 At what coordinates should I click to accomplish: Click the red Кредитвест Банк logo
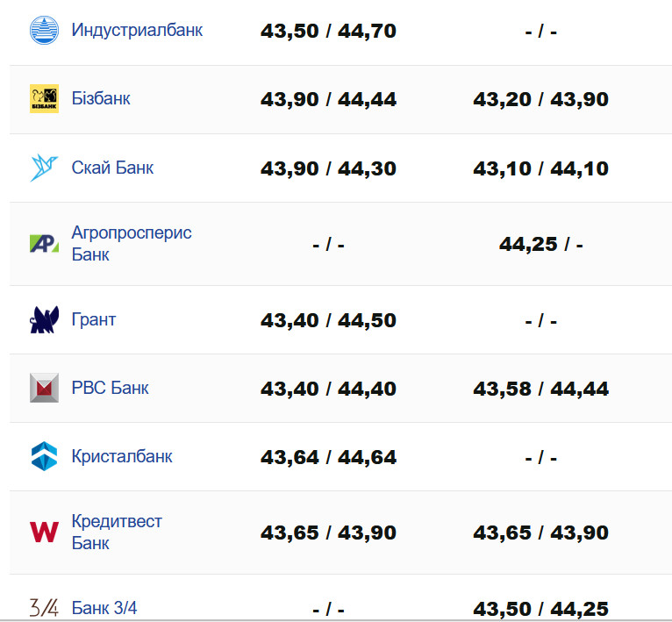pyautogui.click(x=44, y=532)
